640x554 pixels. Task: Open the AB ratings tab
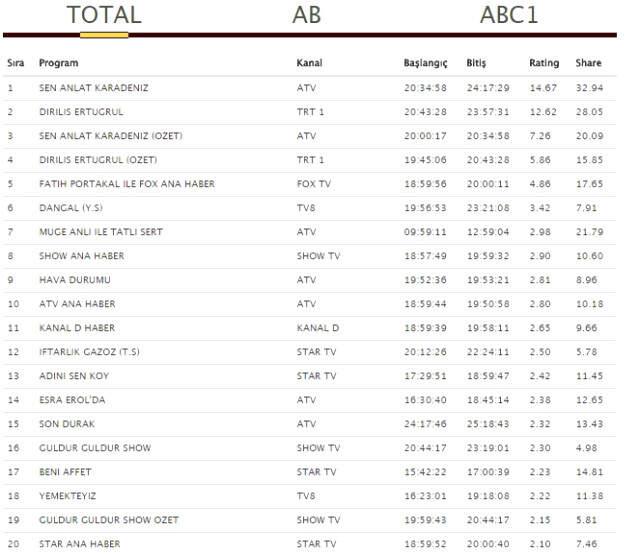(x=307, y=16)
